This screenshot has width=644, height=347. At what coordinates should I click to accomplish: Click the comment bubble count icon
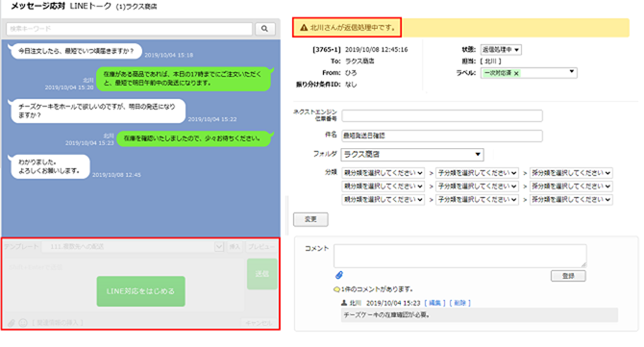pos(336,289)
